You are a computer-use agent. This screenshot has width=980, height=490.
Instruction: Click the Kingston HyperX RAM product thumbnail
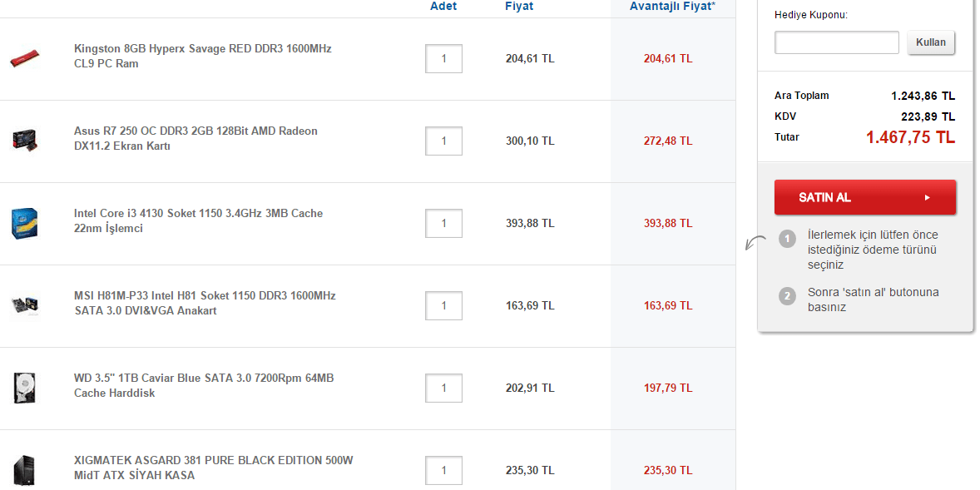(x=26, y=59)
